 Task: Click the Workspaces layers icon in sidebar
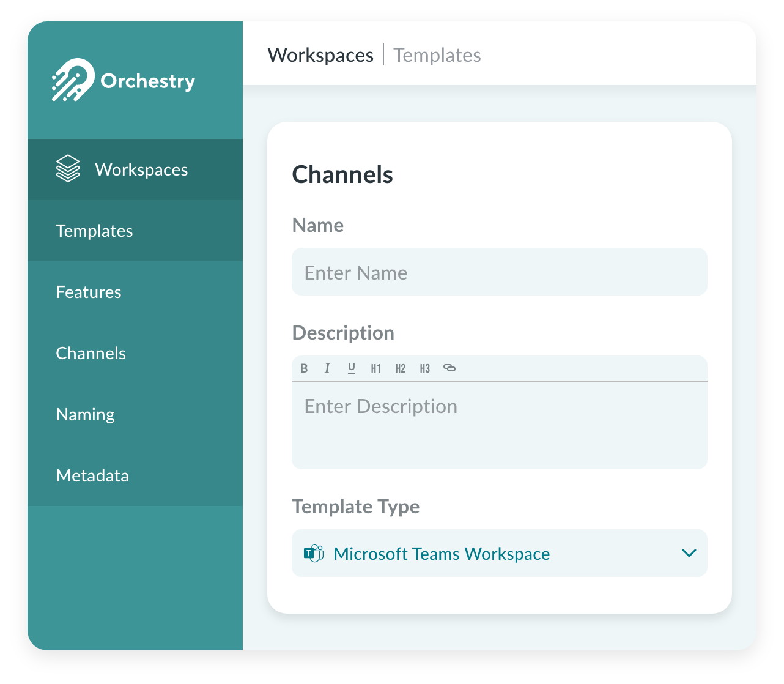click(x=67, y=169)
